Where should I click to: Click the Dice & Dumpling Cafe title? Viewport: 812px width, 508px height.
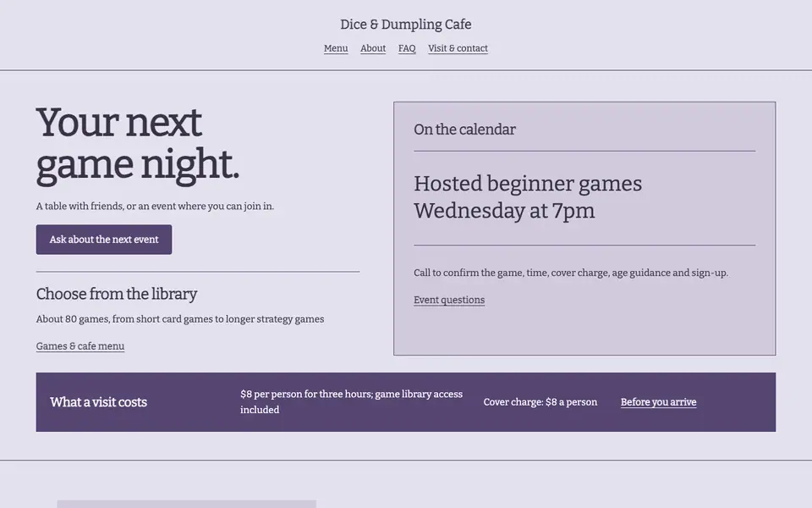405,25
